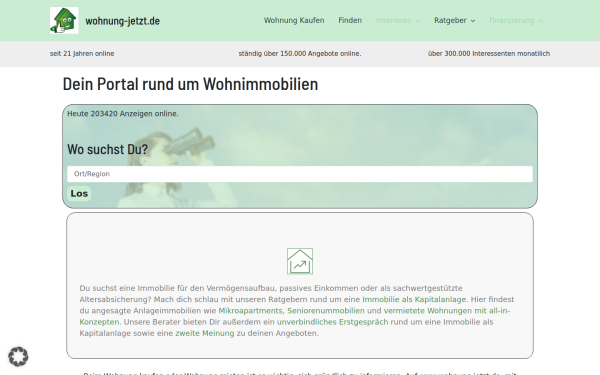Click the Wo suchst Du? heading

click(108, 149)
